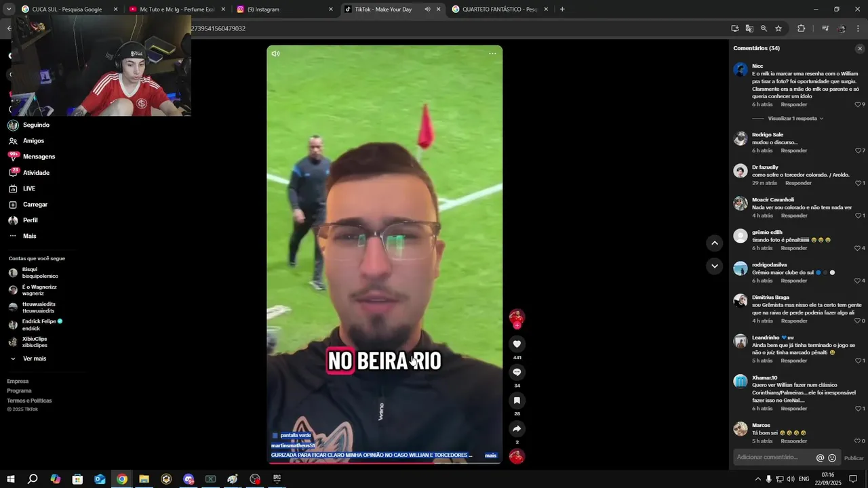Open Mensagens in TikTok sidebar
This screenshot has height=488, width=868.
click(x=39, y=157)
